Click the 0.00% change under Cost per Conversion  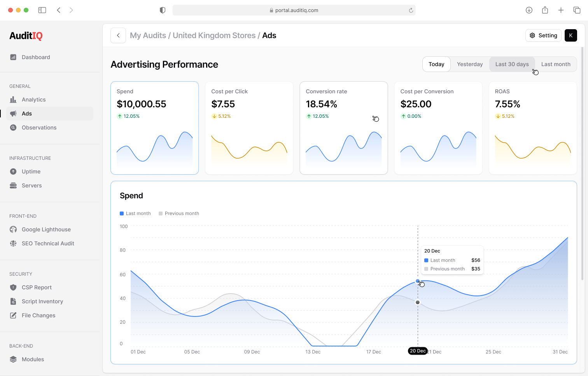(x=414, y=116)
